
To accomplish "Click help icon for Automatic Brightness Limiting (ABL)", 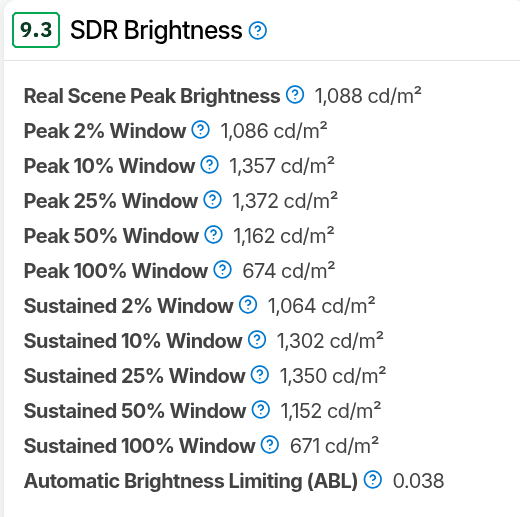I will pyautogui.click(x=373, y=480).
